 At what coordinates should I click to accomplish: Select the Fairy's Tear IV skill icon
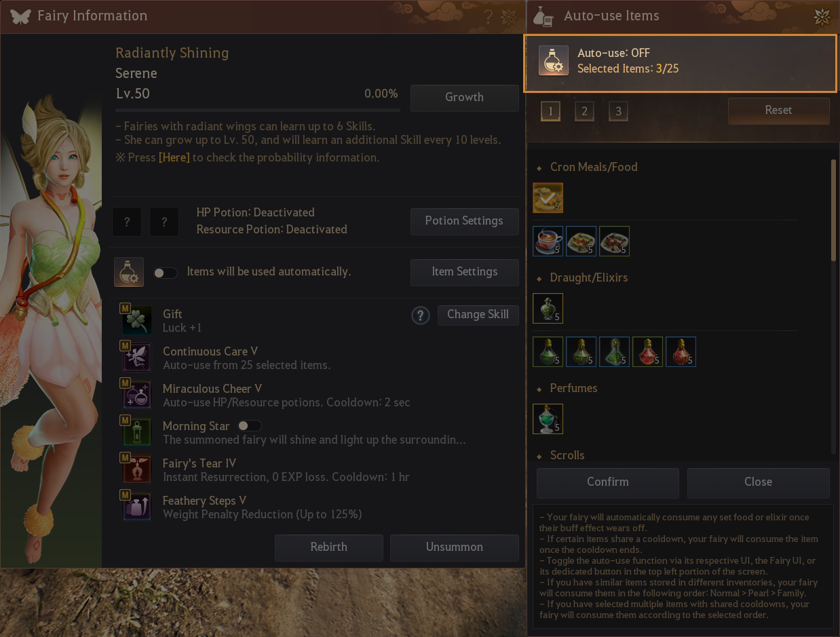coord(137,469)
